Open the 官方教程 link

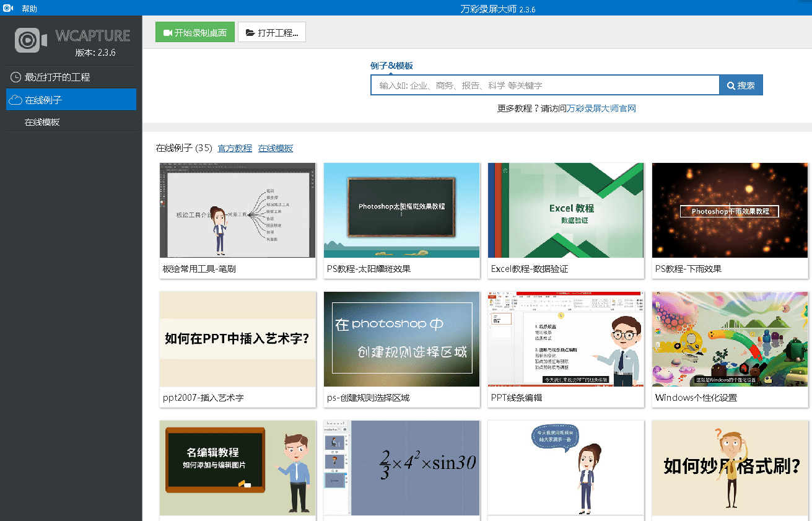235,148
